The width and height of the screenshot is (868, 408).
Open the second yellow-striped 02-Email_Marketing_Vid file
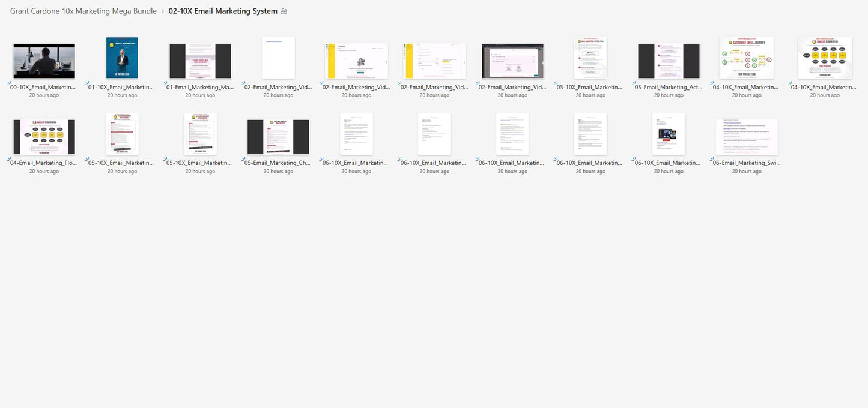pos(434,58)
